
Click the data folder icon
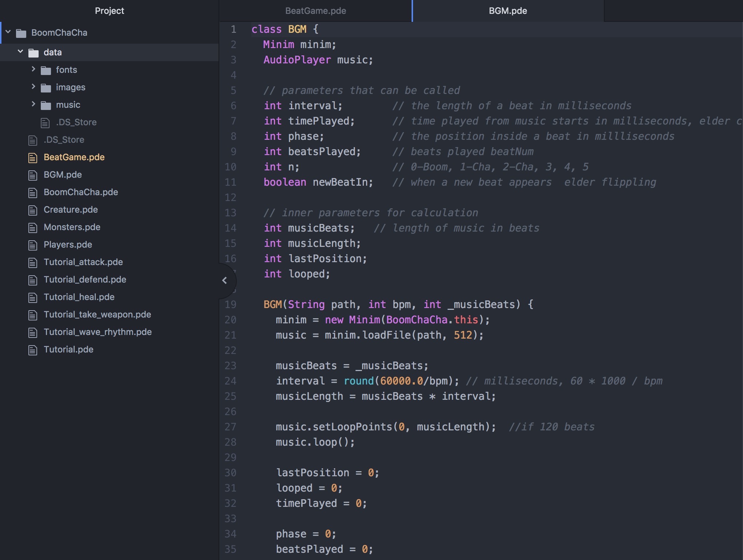click(x=34, y=53)
